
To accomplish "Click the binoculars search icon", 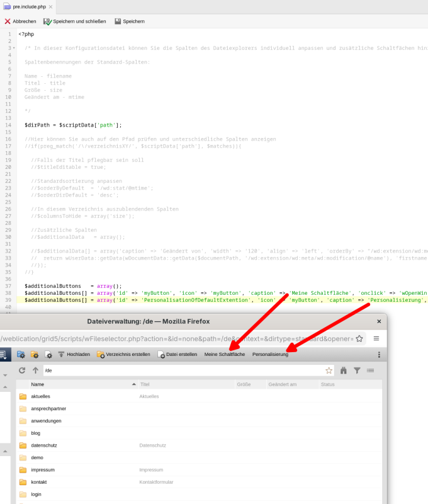I will pos(344,370).
